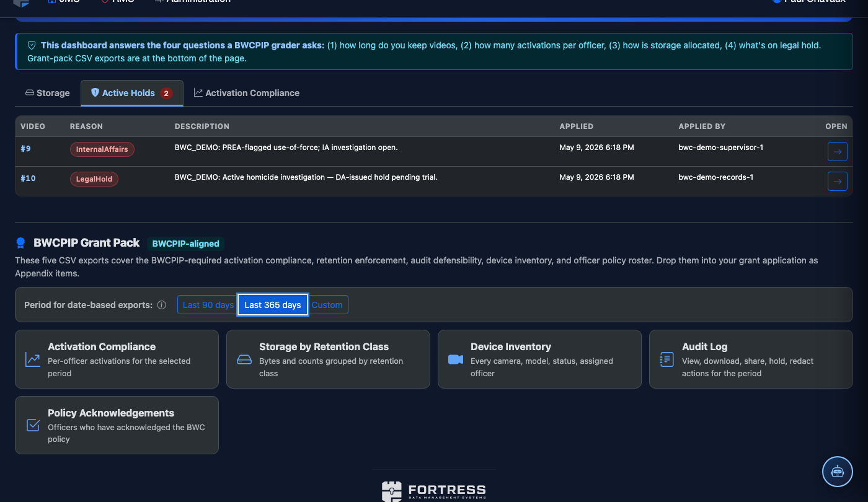Viewport: 868px width, 502px height.
Task: Click bwc-demo-supervisor-1 in Applied By column
Action: click(x=720, y=148)
